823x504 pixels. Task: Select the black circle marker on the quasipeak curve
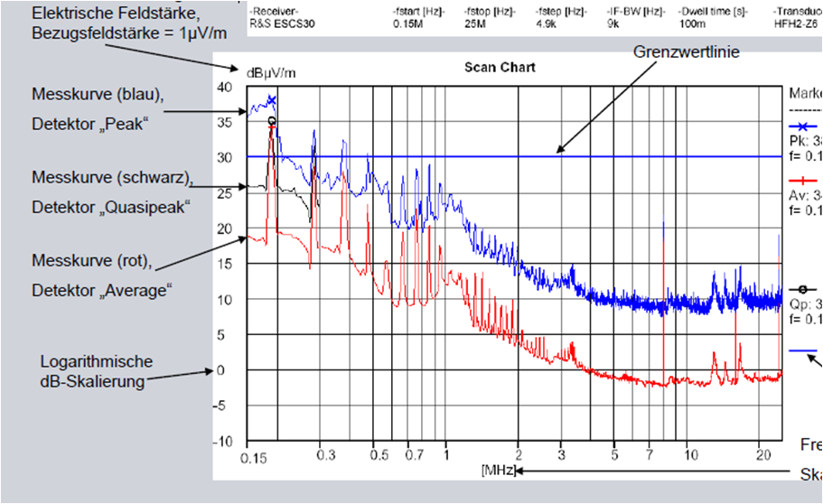point(271,121)
